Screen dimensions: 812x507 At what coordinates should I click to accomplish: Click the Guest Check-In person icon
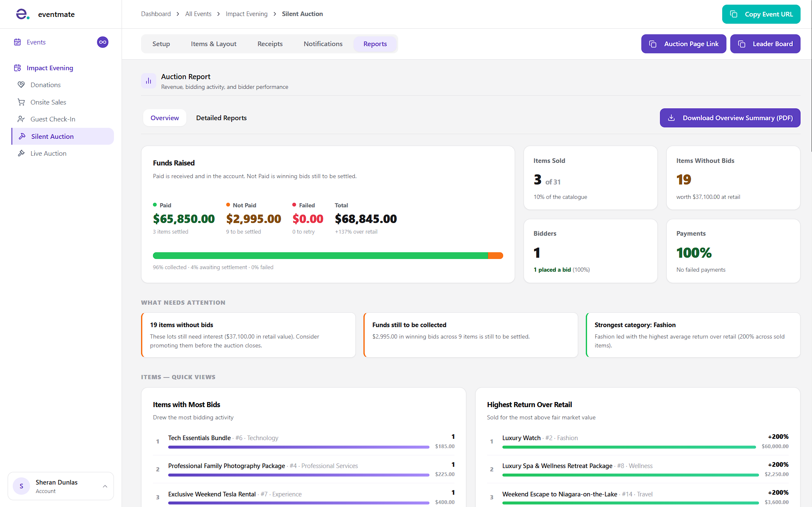[x=21, y=119]
